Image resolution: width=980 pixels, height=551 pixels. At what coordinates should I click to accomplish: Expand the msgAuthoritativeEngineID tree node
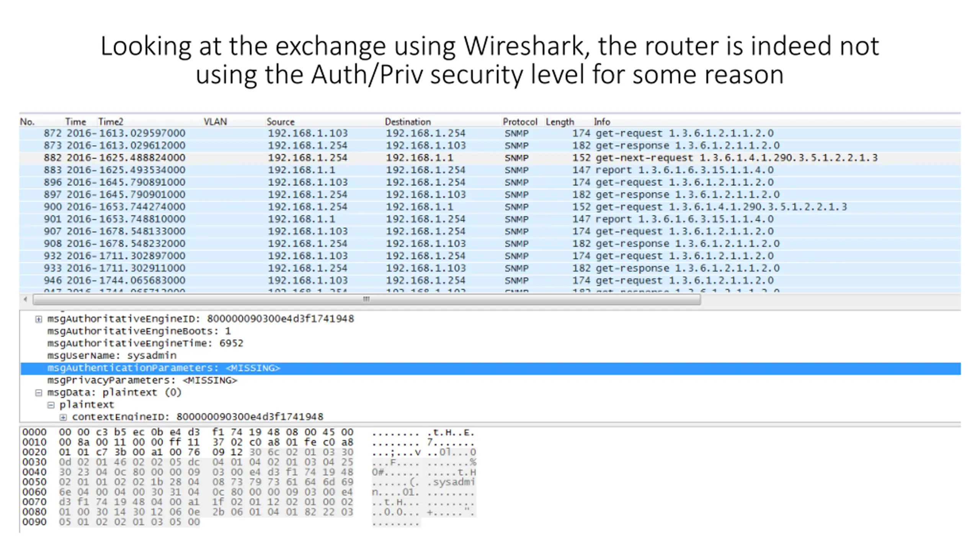click(x=38, y=319)
